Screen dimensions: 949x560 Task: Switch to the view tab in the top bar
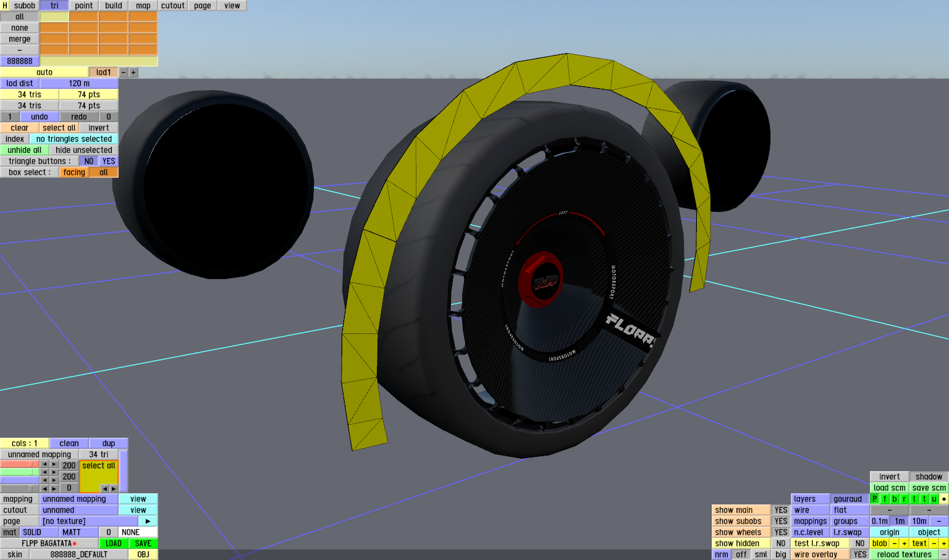pyautogui.click(x=232, y=6)
